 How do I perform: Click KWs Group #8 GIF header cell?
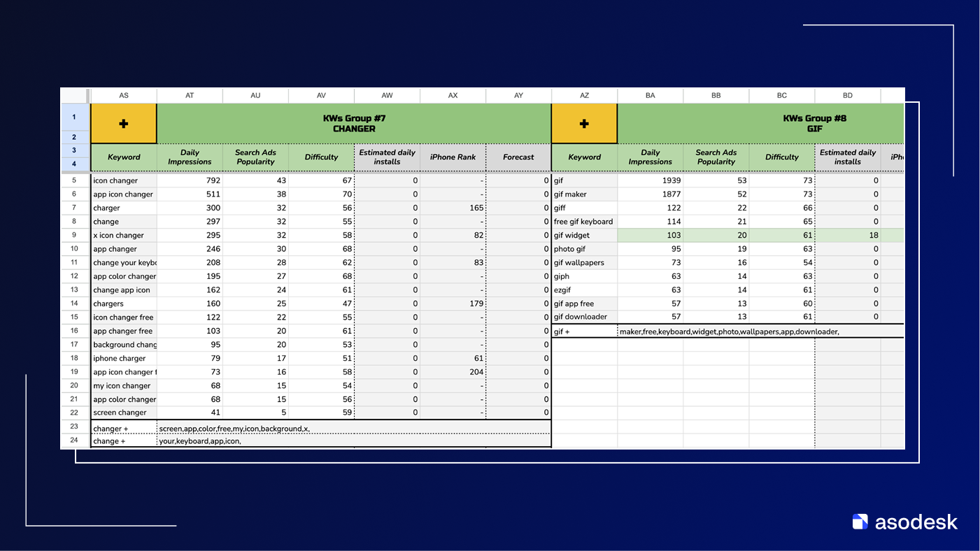coord(760,124)
